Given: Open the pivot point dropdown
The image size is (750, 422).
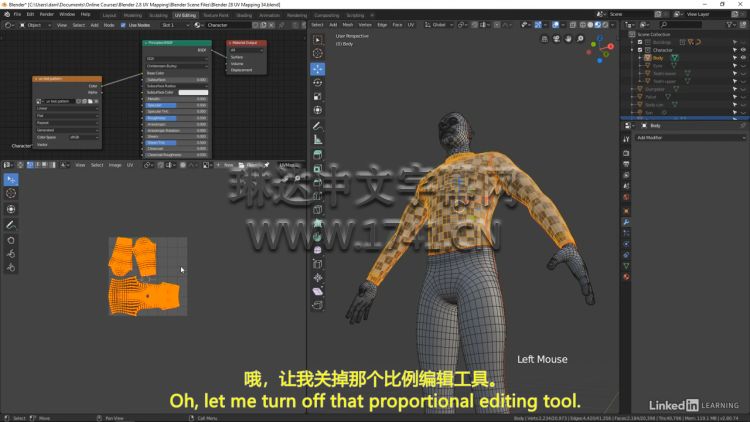Looking at the screenshot, I should tap(462, 25).
